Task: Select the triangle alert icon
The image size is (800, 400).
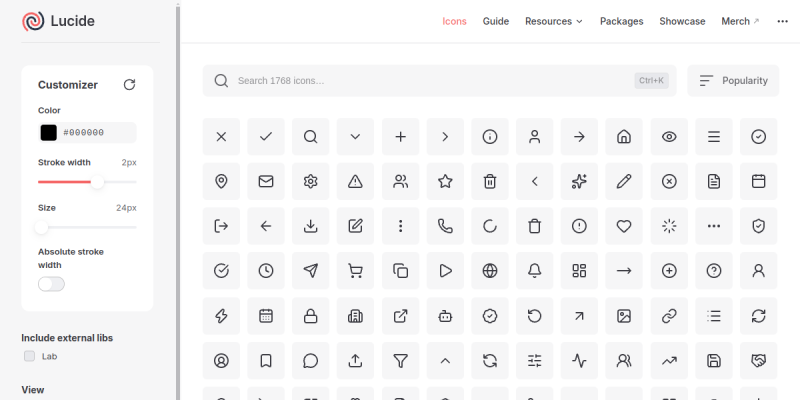Action: coord(355,181)
